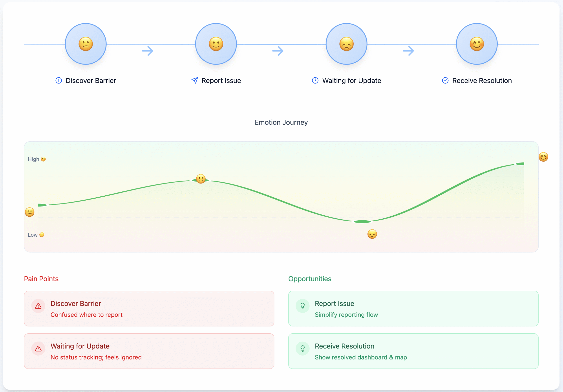Click the Receive Resolution happy face circle
Viewport: 563px width, 392px height.
click(x=476, y=44)
